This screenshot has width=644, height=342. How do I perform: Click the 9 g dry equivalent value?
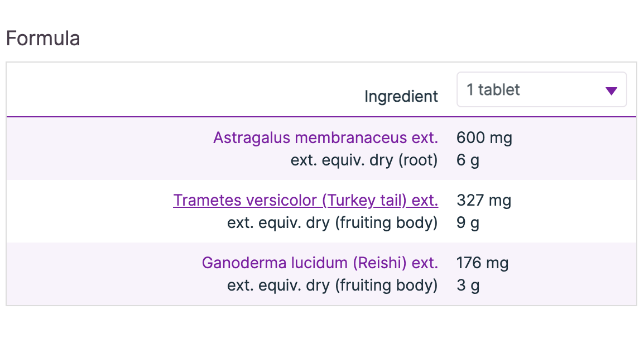point(468,223)
